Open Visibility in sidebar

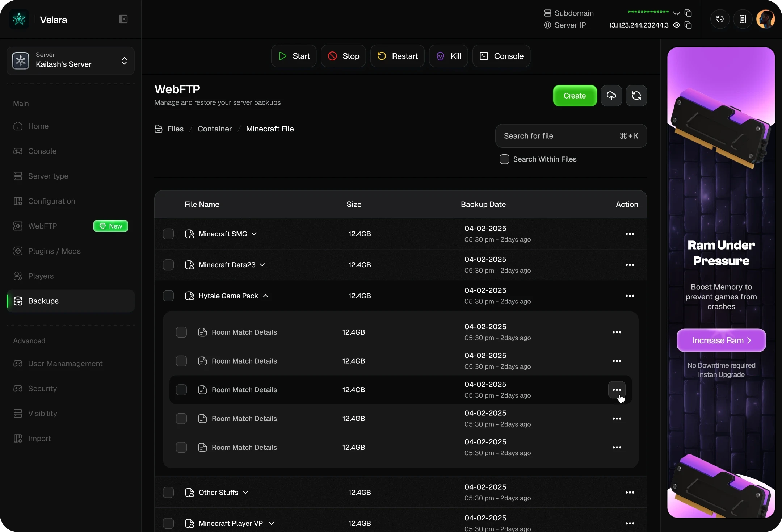point(71,414)
